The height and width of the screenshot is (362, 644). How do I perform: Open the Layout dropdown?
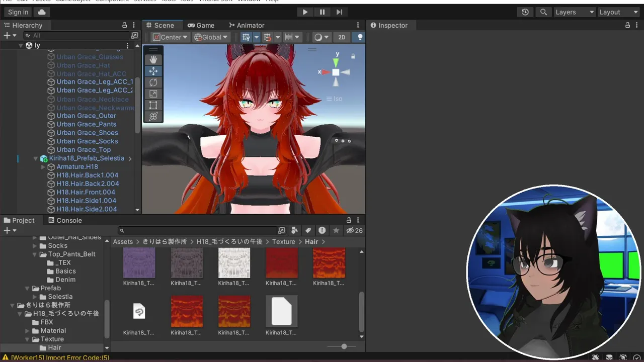618,12
